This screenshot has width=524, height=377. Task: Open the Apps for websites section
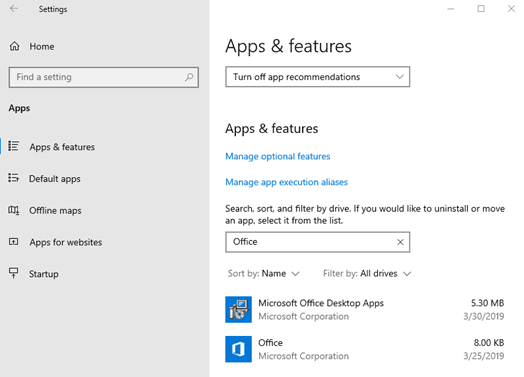coord(66,242)
